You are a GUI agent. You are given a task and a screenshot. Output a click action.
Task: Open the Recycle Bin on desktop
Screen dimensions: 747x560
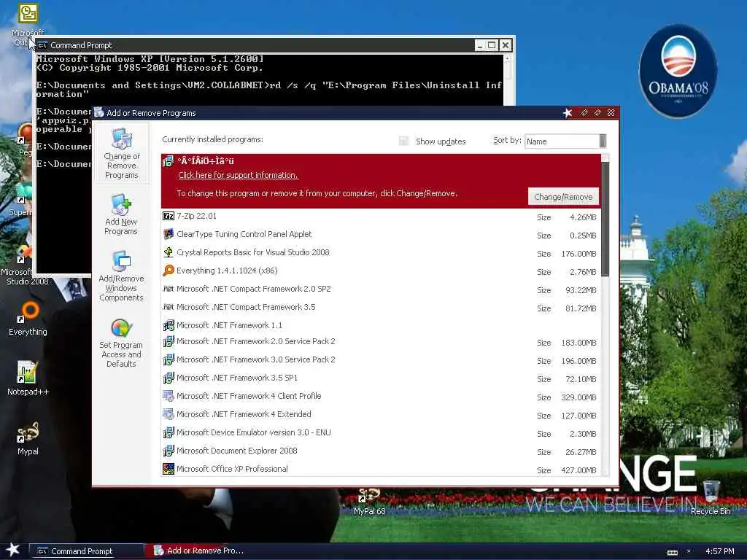tap(711, 499)
